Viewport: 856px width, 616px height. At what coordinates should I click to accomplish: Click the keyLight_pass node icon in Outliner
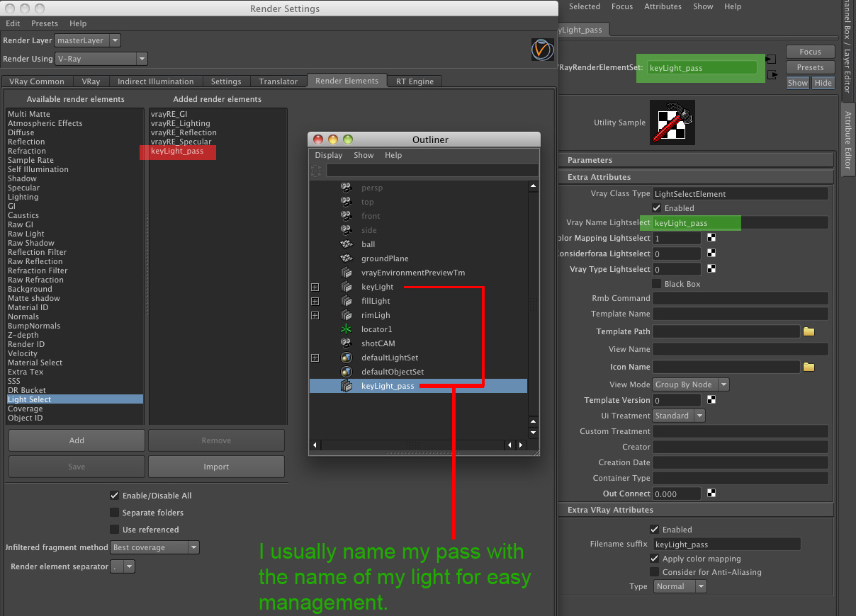[347, 386]
